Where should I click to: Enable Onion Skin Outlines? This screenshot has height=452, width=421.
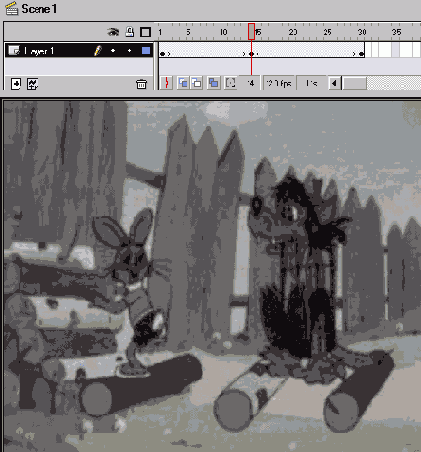point(197,83)
